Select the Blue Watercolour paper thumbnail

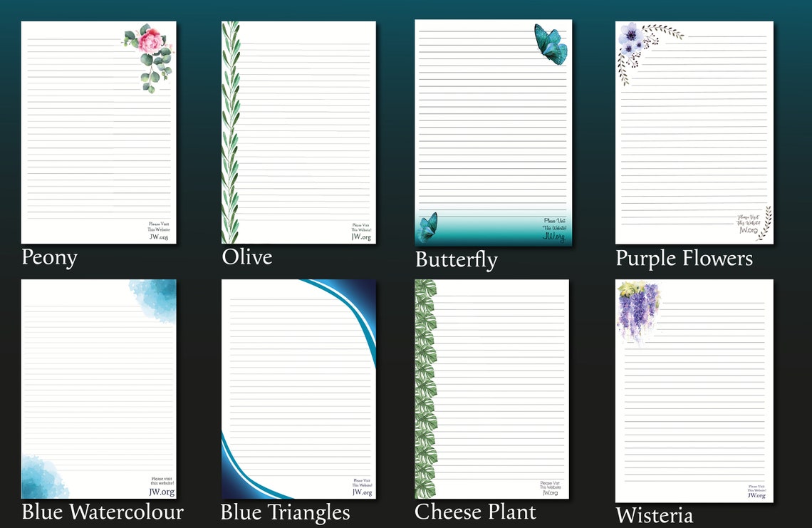point(98,388)
